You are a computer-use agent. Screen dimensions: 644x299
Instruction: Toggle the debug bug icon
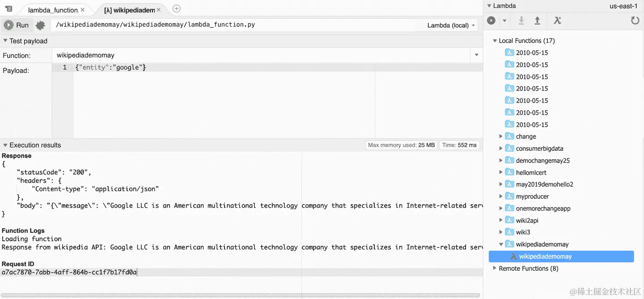pyautogui.click(x=40, y=25)
